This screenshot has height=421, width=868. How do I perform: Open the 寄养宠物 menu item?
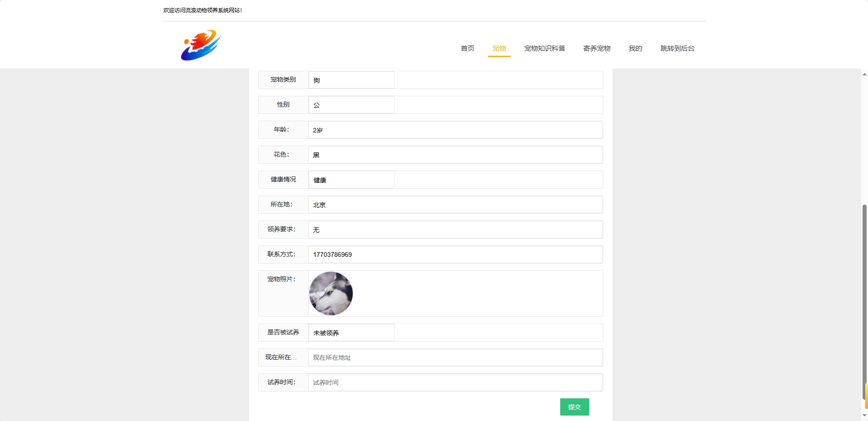597,49
